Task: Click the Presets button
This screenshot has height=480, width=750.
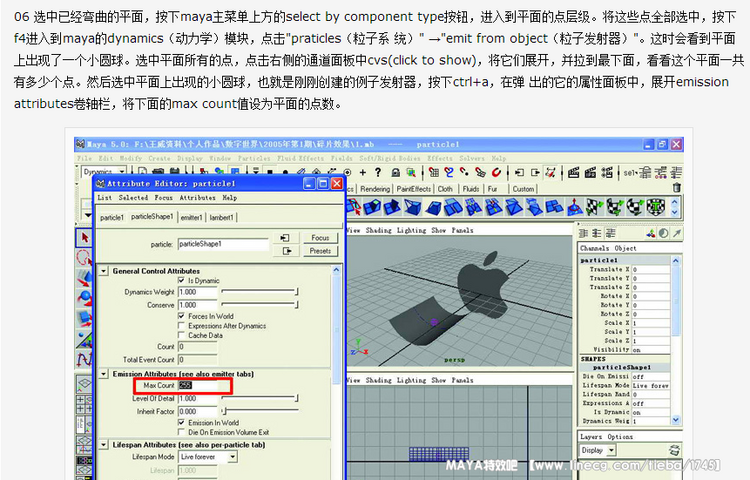Action: point(320,251)
